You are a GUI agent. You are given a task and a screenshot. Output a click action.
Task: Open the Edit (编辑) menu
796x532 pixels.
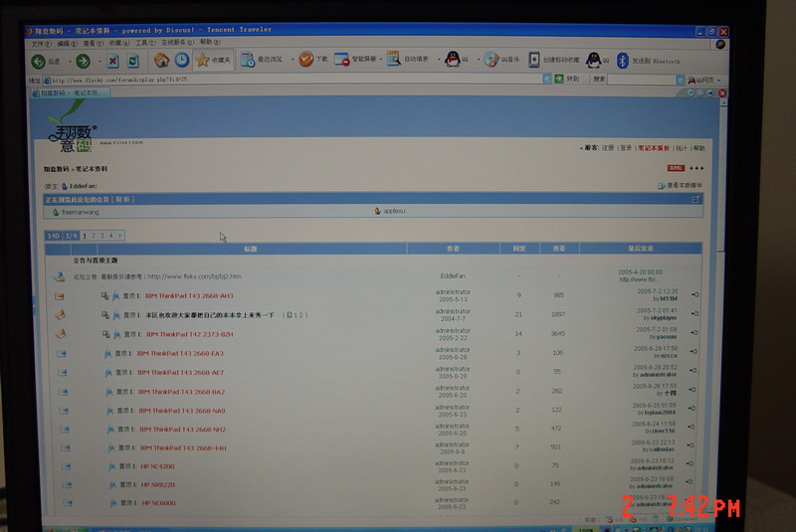point(67,44)
